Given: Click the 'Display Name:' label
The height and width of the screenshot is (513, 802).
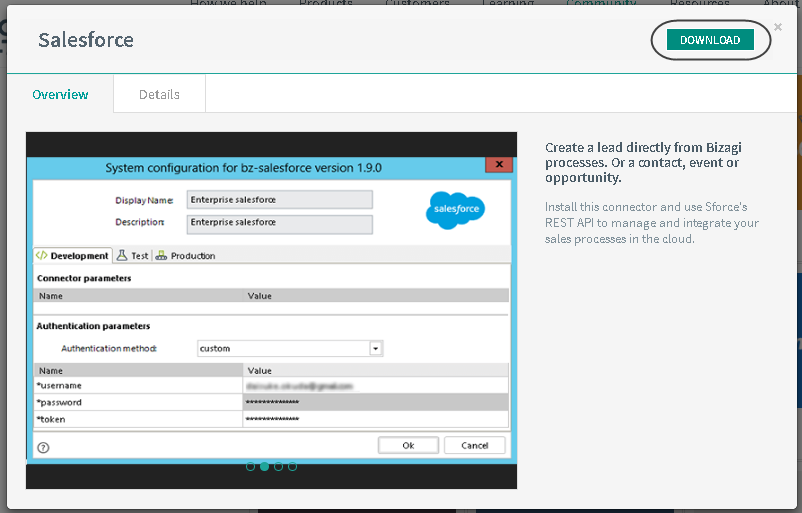Looking at the screenshot, I should click(x=144, y=200).
